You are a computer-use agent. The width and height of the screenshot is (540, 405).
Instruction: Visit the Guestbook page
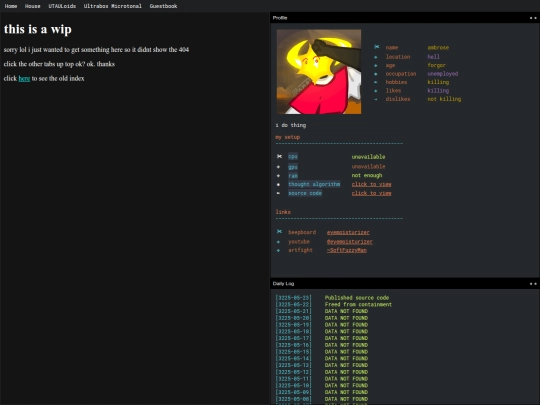click(x=163, y=6)
